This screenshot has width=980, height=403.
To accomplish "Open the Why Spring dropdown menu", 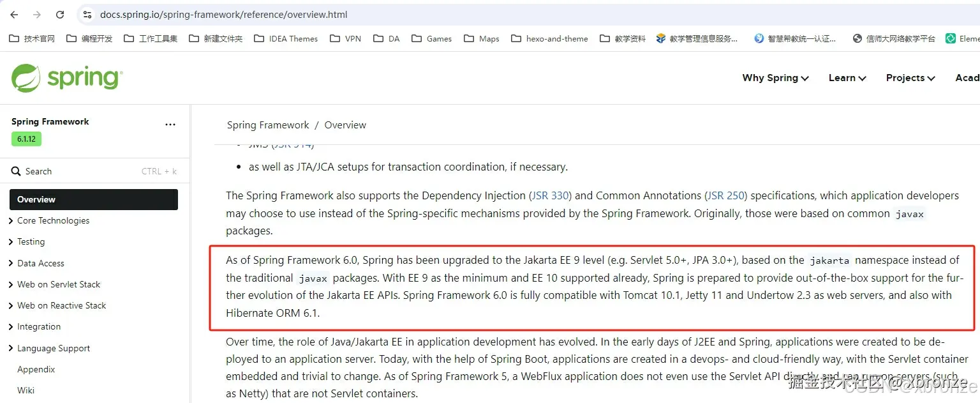I will coord(775,78).
